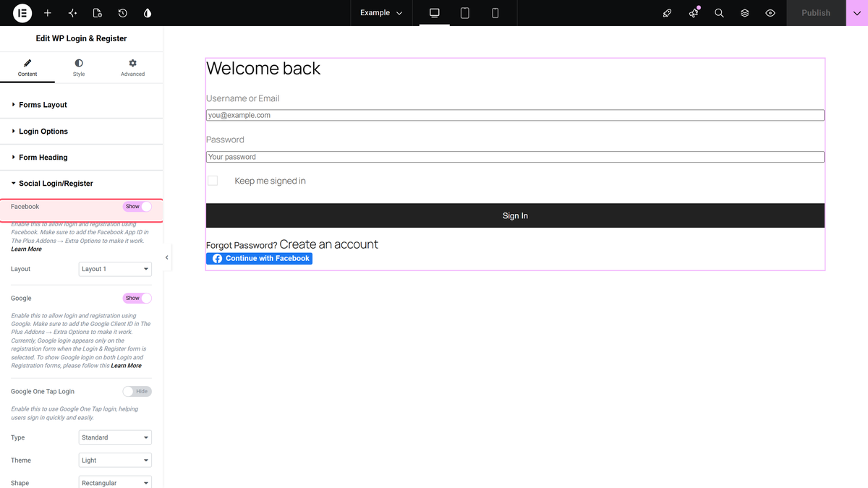Click the Edit WP Login & Register title
This screenshot has height=488, width=868.
pos(81,38)
